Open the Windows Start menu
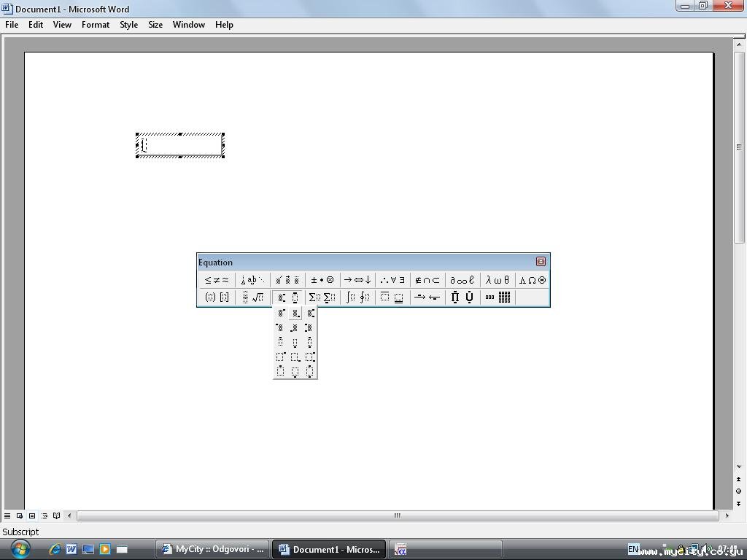The height and width of the screenshot is (560, 747). click(x=20, y=549)
